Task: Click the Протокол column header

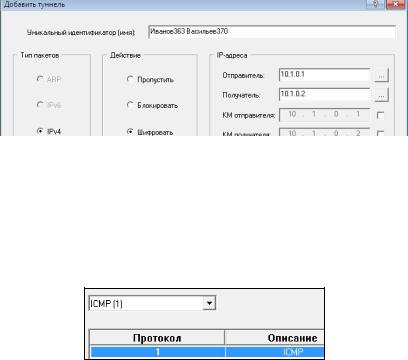Action: [157, 338]
